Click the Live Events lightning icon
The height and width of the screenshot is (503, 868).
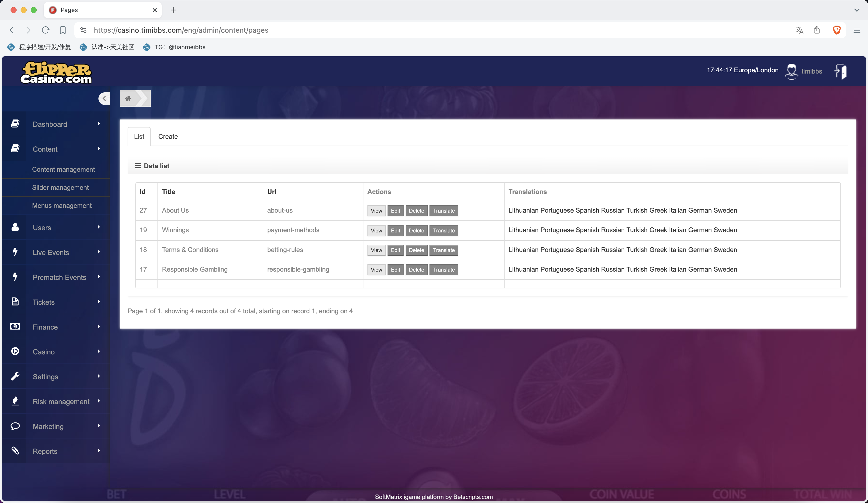(x=15, y=252)
